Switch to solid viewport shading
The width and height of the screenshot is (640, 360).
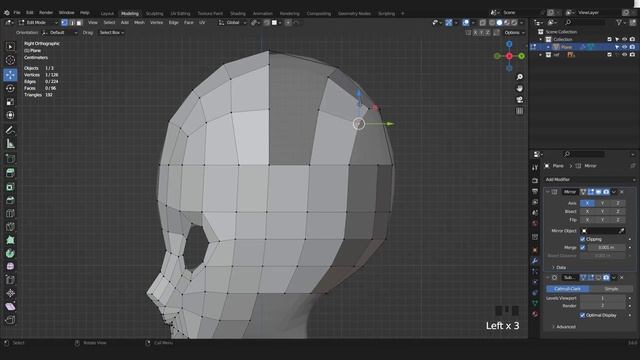(x=499, y=22)
